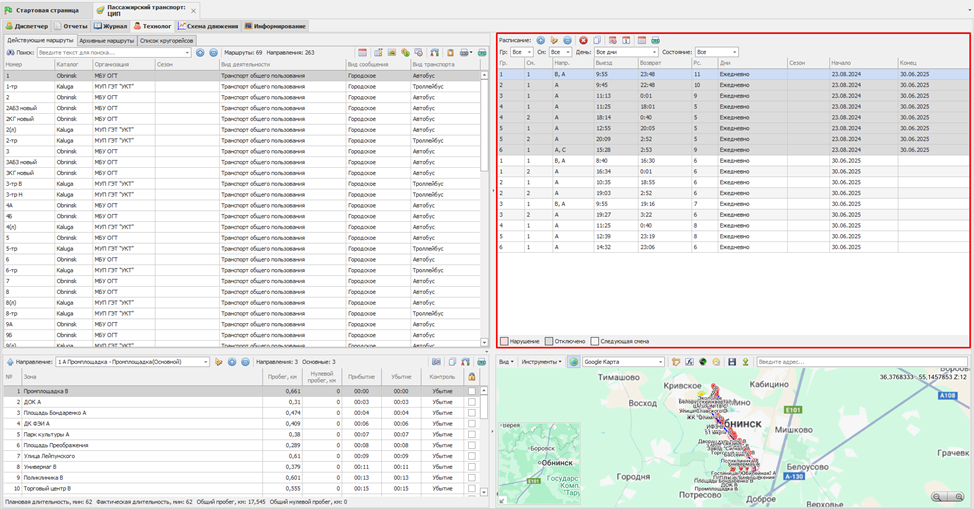974x509 pixels.
Task: Check the control box for Универмаг В
Action: (x=472, y=467)
